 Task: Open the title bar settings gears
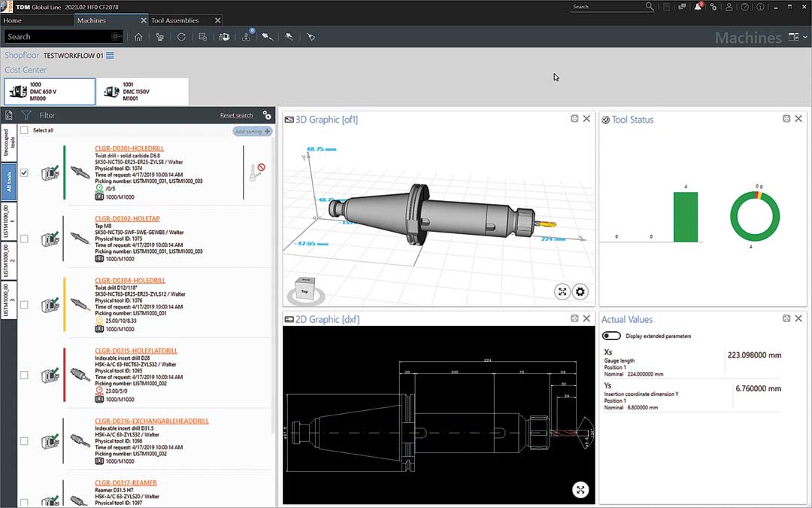(x=714, y=7)
